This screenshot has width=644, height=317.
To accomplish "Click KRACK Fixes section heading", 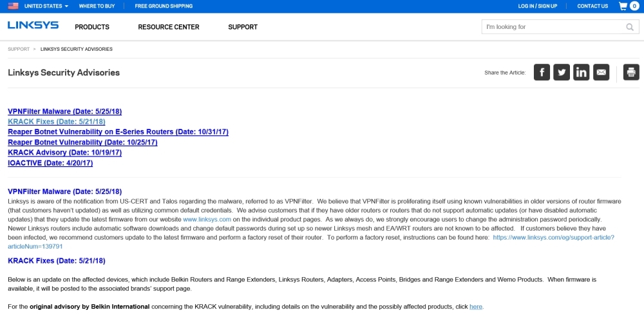I will pos(57,261).
